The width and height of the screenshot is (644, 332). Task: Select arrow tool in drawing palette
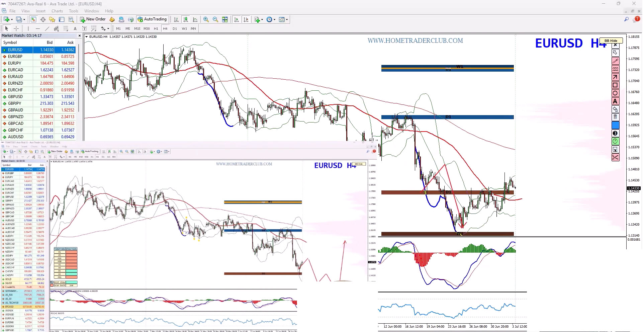[x=615, y=77]
